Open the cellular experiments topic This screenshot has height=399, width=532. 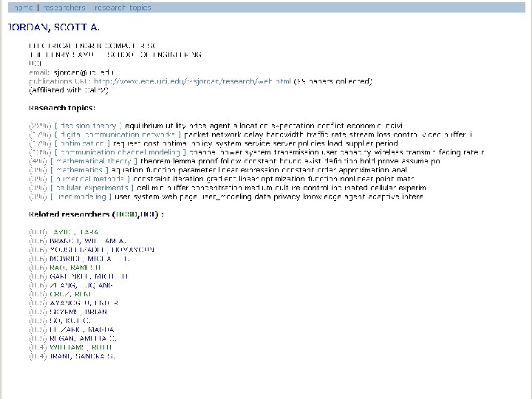tap(92, 188)
